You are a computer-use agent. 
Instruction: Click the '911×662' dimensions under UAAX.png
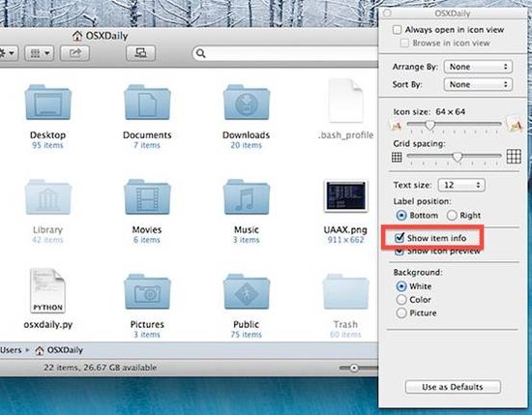click(345, 240)
